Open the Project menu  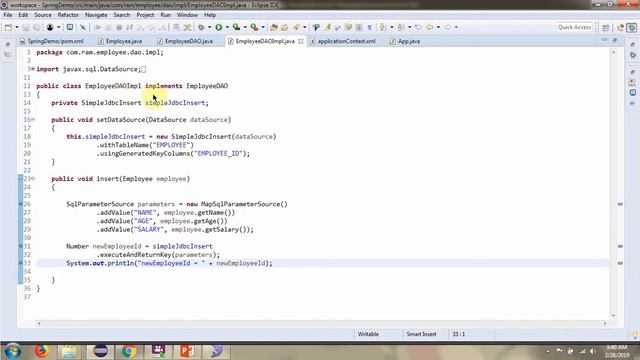tap(145, 15)
